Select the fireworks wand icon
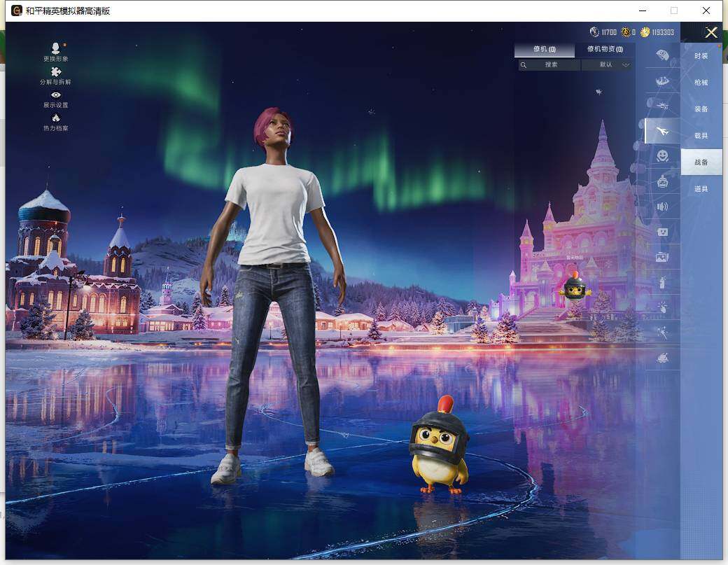The height and width of the screenshot is (565, 728). click(662, 333)
